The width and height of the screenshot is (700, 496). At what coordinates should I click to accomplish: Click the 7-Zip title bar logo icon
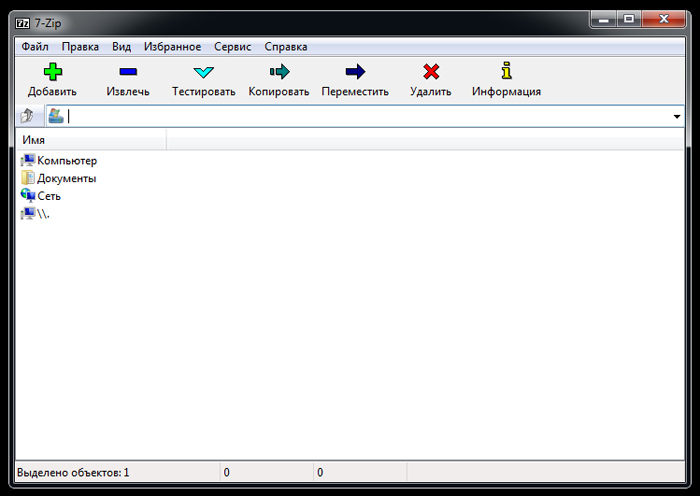(x=22, y=23)
